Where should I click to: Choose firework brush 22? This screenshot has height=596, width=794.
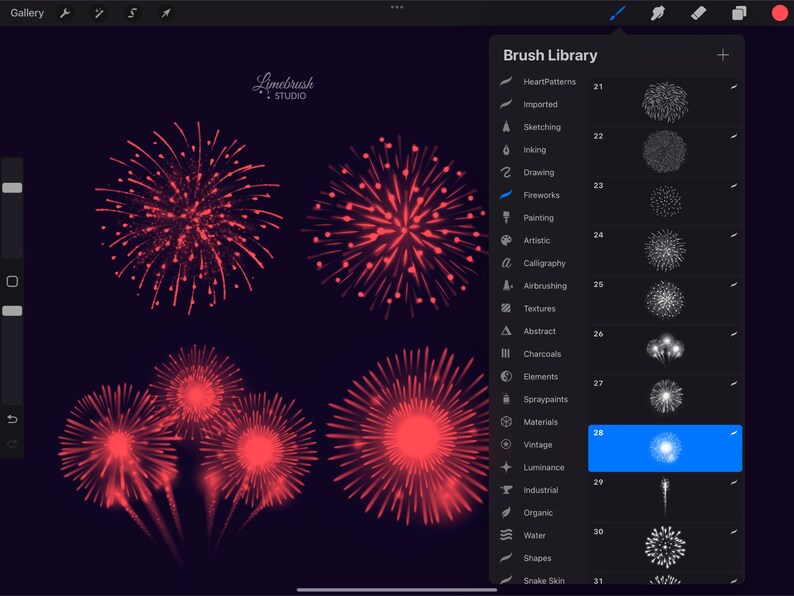tap(665, 151)
